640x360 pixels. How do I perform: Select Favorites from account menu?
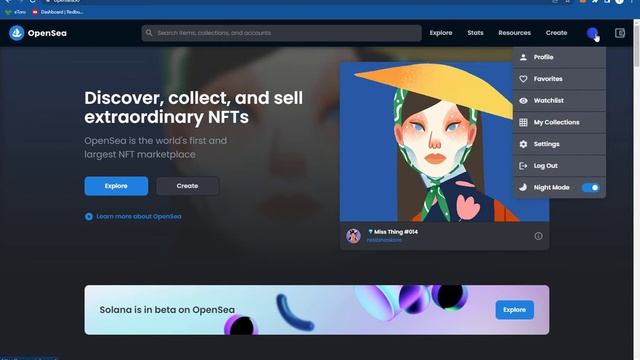coord(559,79)
